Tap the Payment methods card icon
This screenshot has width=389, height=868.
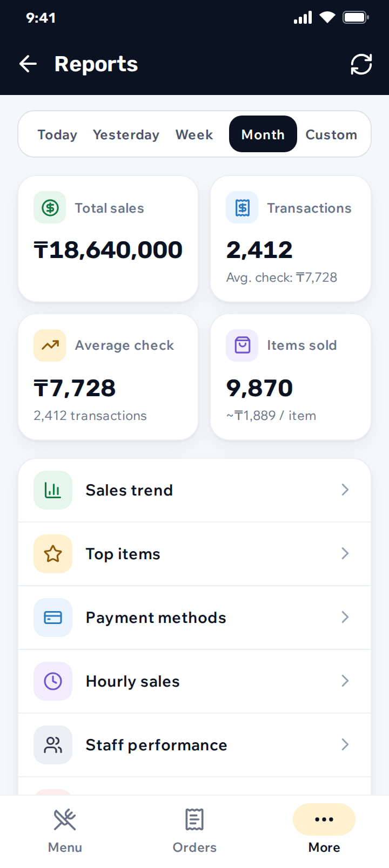53,618
